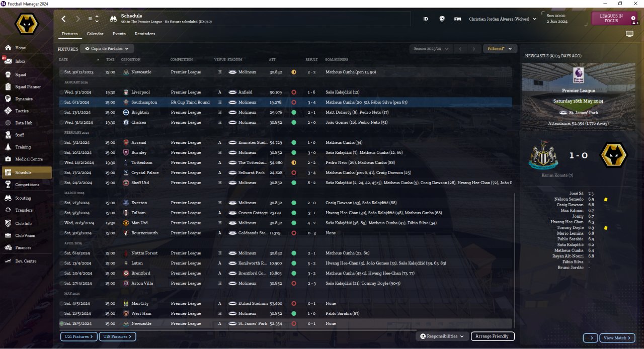Toggle selection circle on Sat 6/1/2024 row
The width and height of the screenshot is (644, 349).
[61, 102]
